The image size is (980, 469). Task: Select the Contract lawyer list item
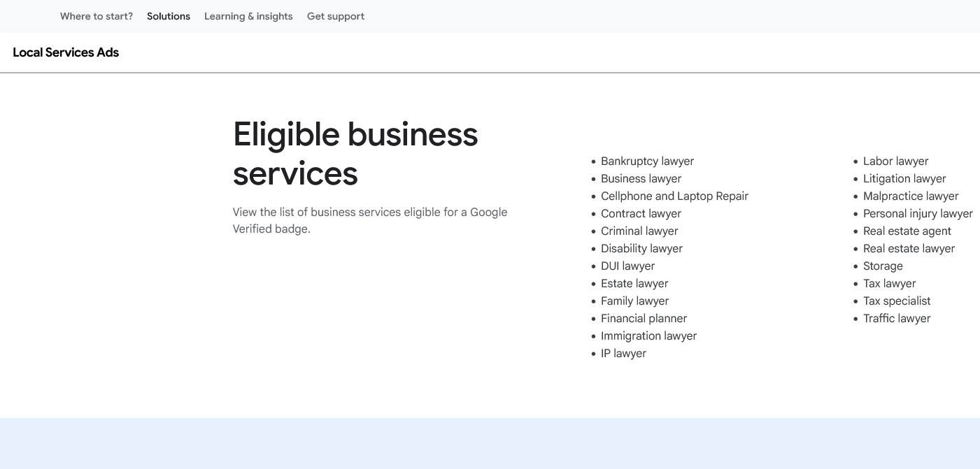pyautogui.click(x=641, y=213)
